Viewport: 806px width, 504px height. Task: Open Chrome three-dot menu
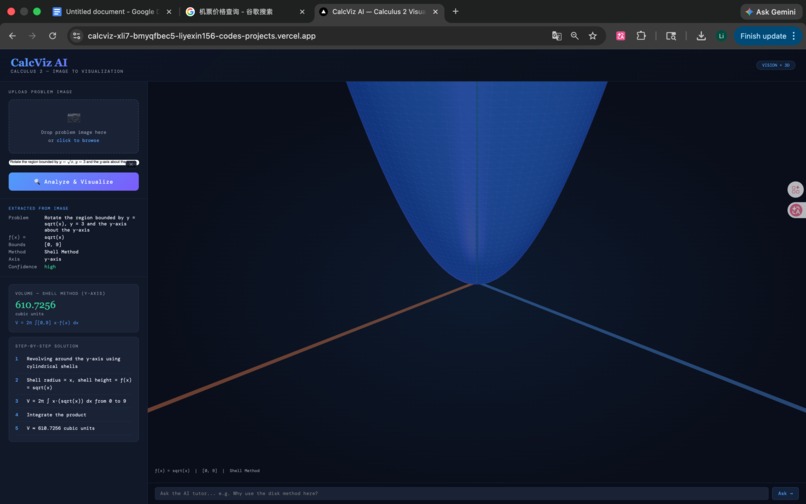794,36
